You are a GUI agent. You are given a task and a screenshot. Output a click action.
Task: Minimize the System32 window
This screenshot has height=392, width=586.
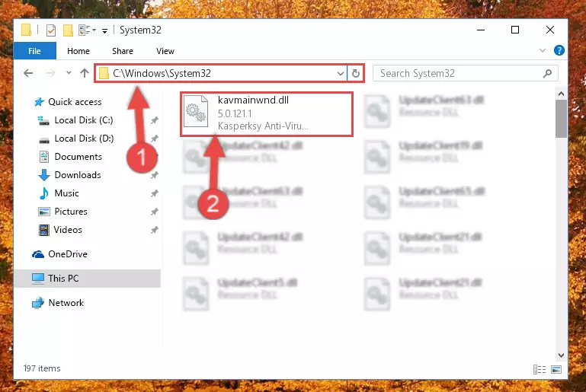(481, 30)
